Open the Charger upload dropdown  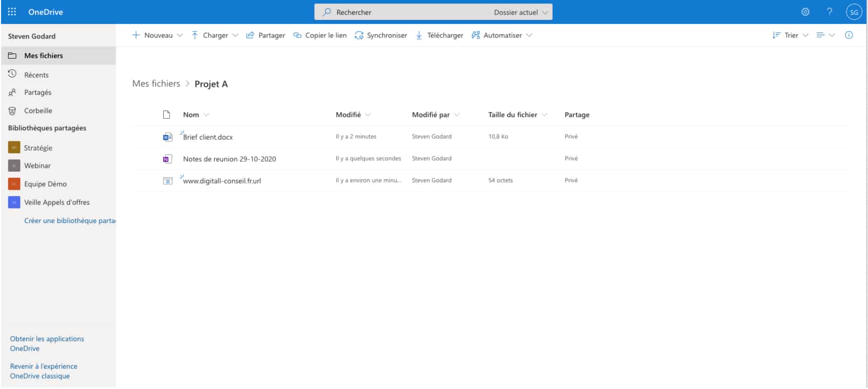coord(215,35)
